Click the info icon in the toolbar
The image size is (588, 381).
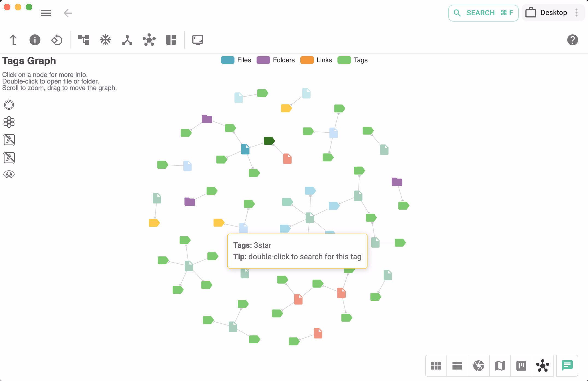click(35, 40)
